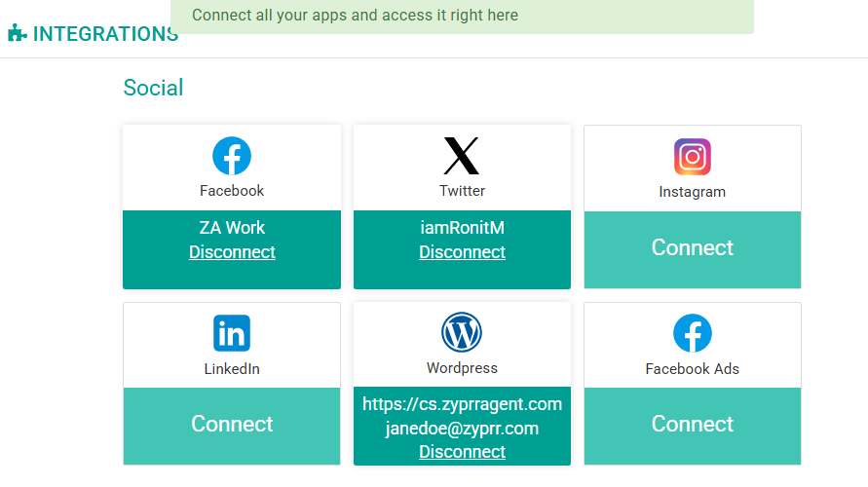Disconnect the Twitter iamRonitM account
Screen dimensions: 868x487
[462, 252]
